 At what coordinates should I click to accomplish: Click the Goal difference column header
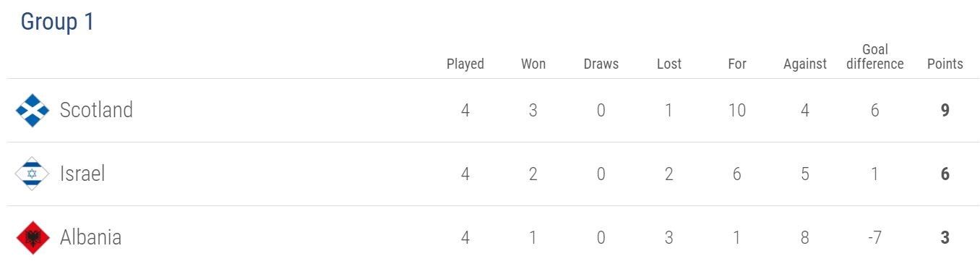(x=875, y=56)
